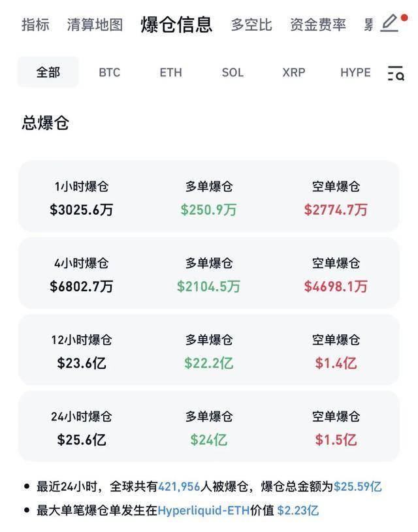Tap the $25.59亿 total amount
This screenshot has height=532, width=418.
[x=357, y=486]
